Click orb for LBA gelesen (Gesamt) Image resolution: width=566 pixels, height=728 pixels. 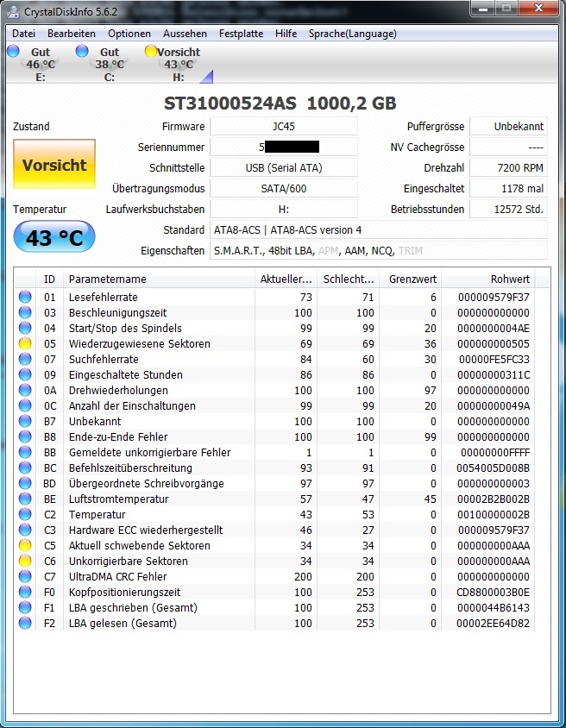(25, 623)
